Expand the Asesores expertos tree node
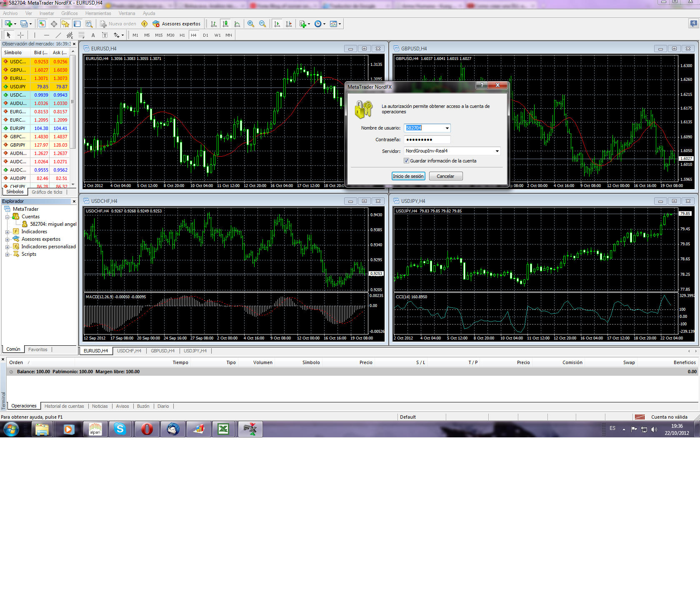This screenshot has width=700, height=589. point(7,239)
